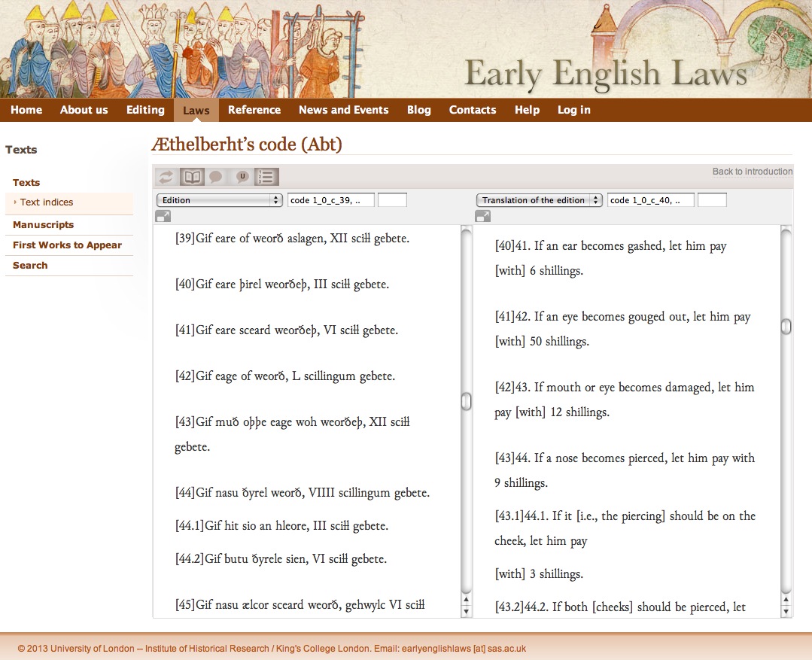Open the News and Events page
Image resolution: width=812 pixels, height=660 pixels.
click(343, 110)
